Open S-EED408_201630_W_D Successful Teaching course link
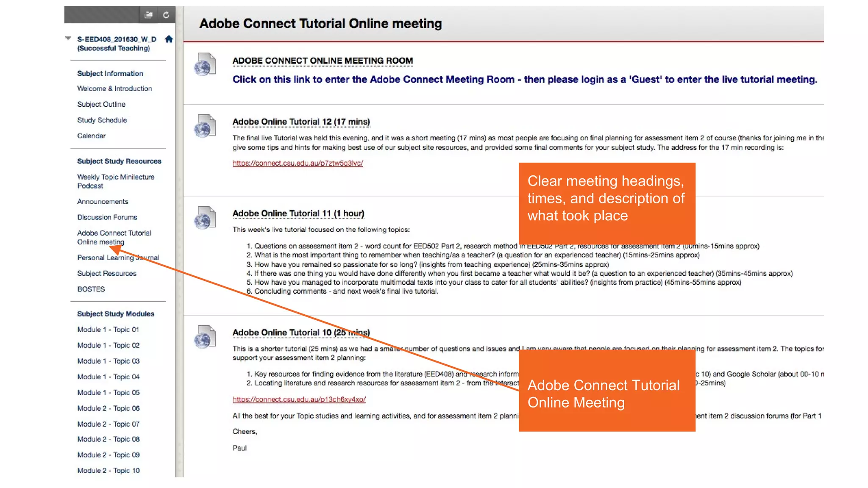Screen dimensions: 868x488 [x=117, y=44]
